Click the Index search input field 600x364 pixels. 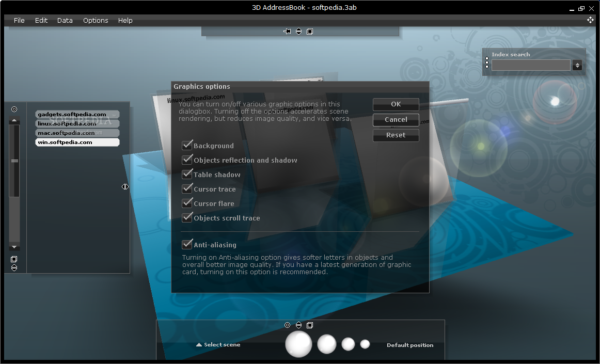pyautogui.click(x=531, y=66)
